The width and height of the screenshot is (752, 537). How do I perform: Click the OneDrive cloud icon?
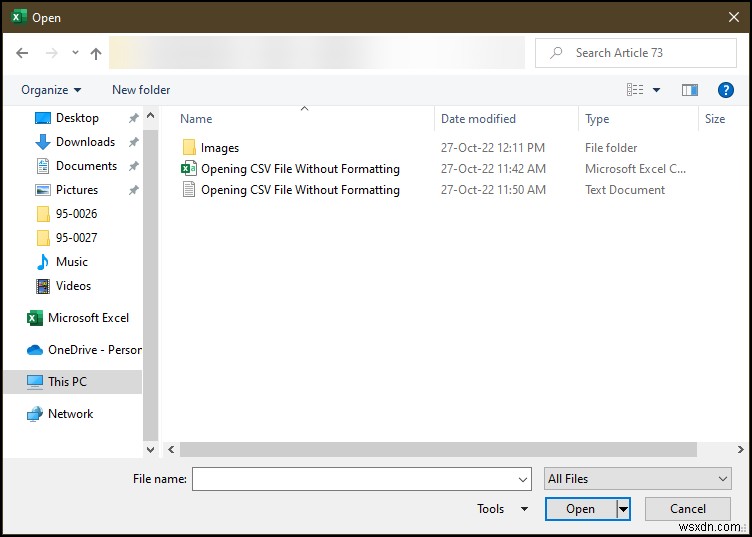35,350
